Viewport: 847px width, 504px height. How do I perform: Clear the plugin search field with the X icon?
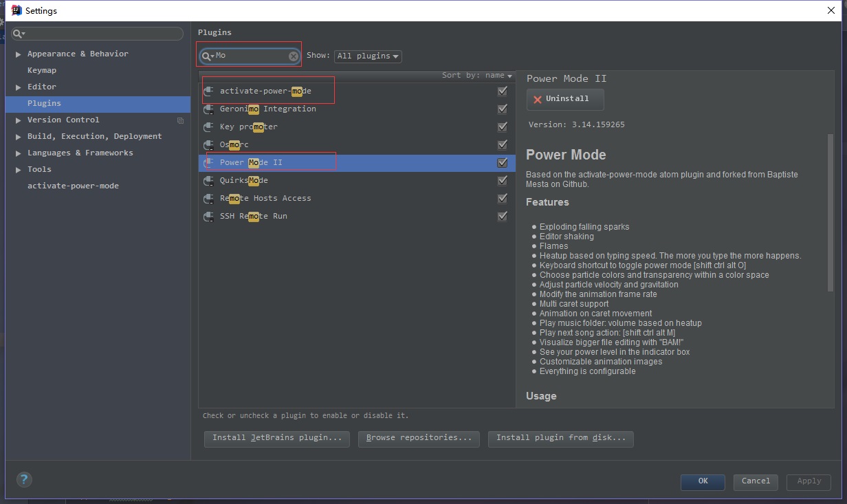(x=294, y=56)
